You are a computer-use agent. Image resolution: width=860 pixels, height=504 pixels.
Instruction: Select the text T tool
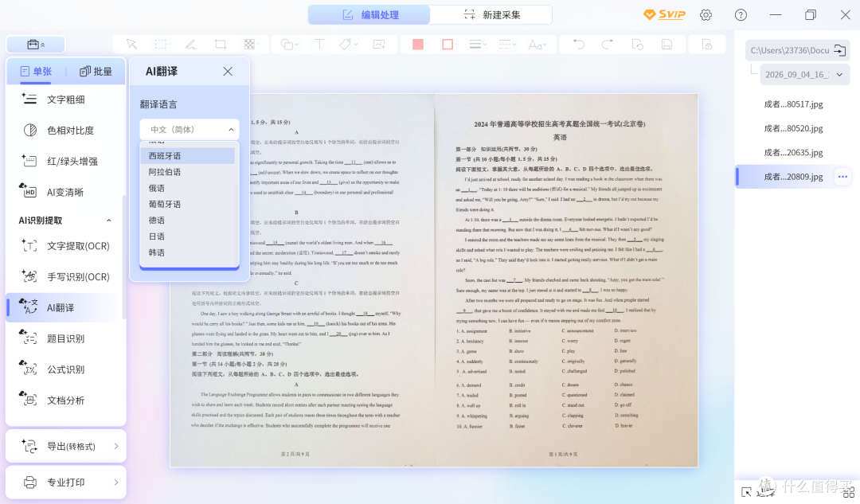[319, 45]
